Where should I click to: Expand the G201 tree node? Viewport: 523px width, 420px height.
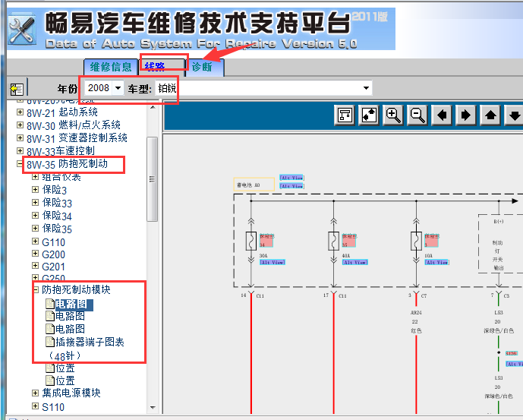[35, 266]
